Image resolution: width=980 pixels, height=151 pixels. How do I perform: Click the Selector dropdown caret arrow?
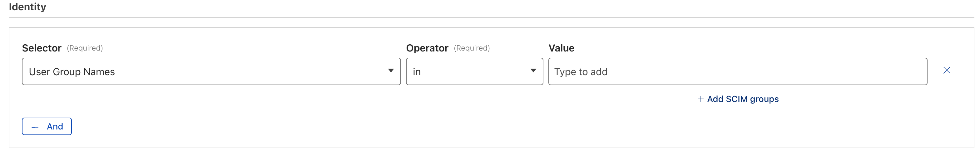[391, 71]
